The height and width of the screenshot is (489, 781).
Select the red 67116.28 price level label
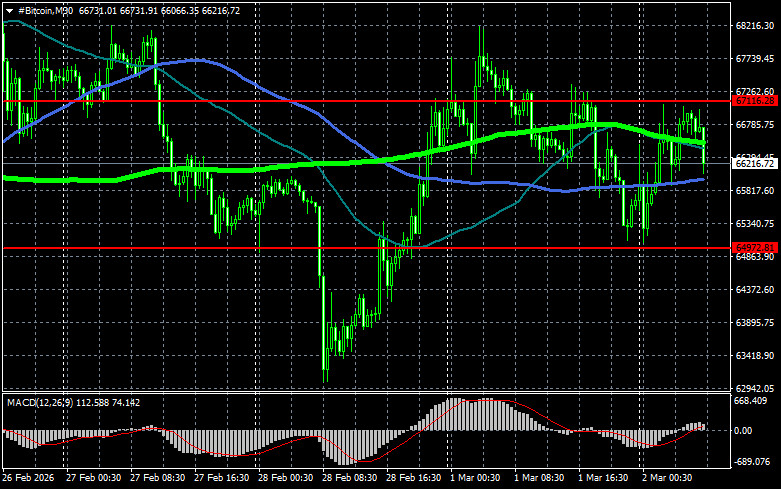756,101
